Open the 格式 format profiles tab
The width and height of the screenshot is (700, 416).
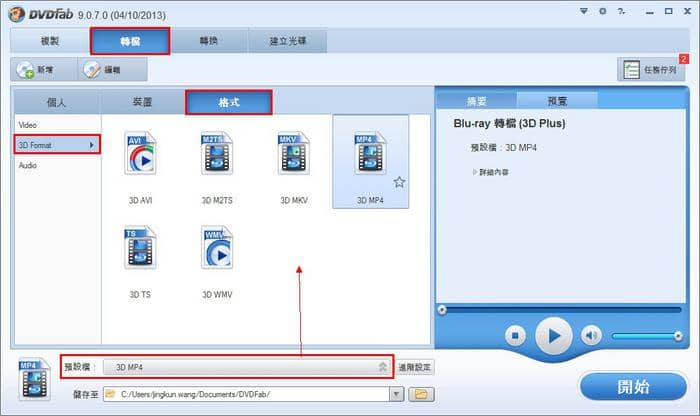click(229, 102)
